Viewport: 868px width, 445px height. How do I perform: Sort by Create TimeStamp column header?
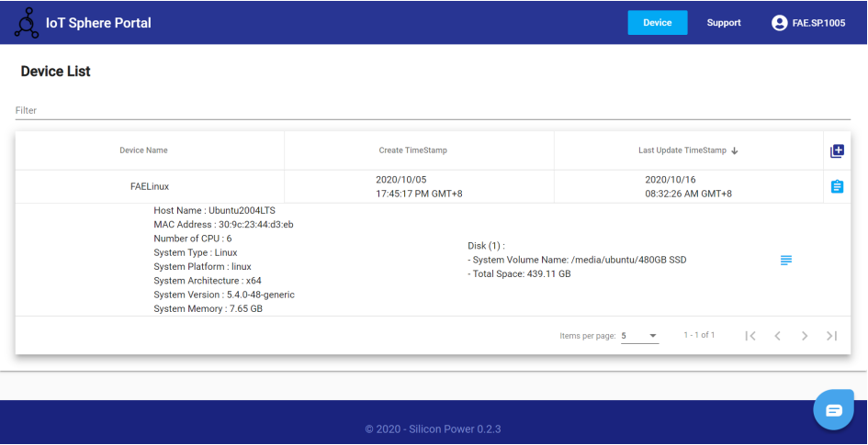tap(412, 150)
